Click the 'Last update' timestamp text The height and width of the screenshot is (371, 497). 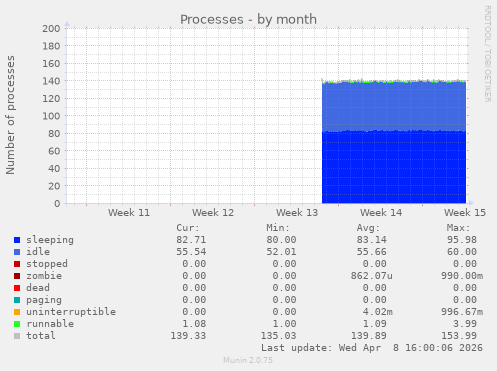pyautogui.click(x=371, y=348)
